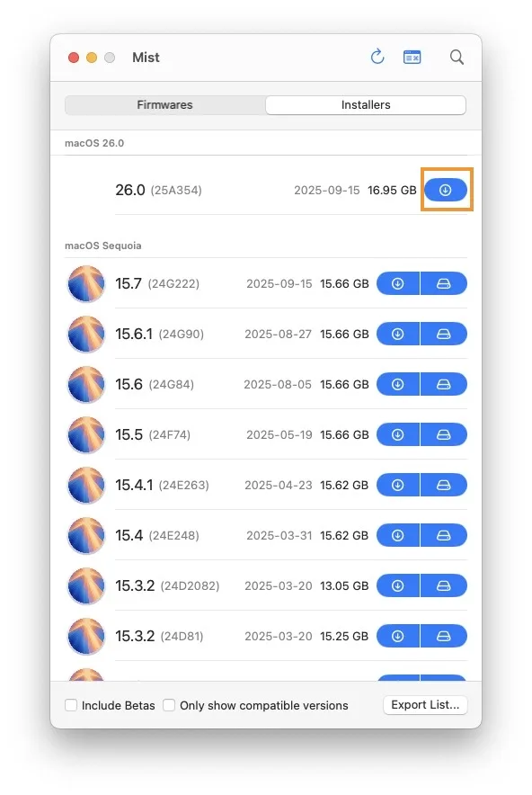Download the 15.3.2 (24D2082) installer
The image size is (532, 795).
point(398,585)
